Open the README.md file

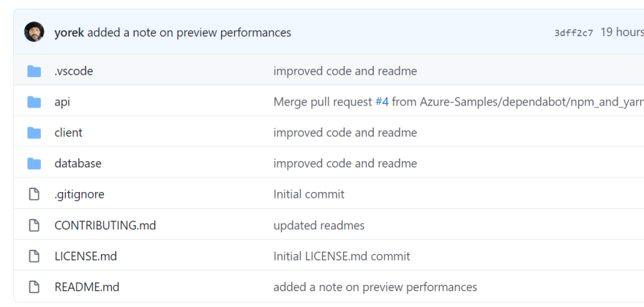pos(87,287)
